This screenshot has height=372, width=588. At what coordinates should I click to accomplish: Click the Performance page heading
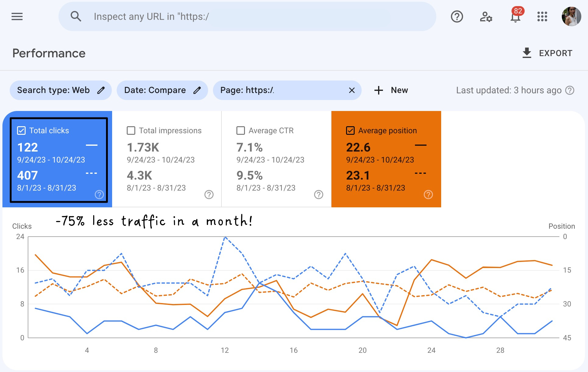point(49,53)
